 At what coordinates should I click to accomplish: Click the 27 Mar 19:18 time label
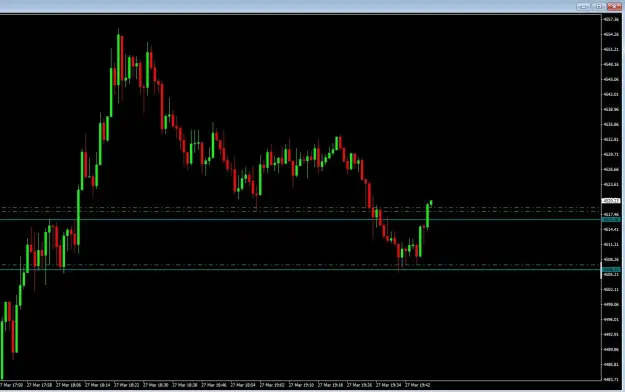click(330, 385)
